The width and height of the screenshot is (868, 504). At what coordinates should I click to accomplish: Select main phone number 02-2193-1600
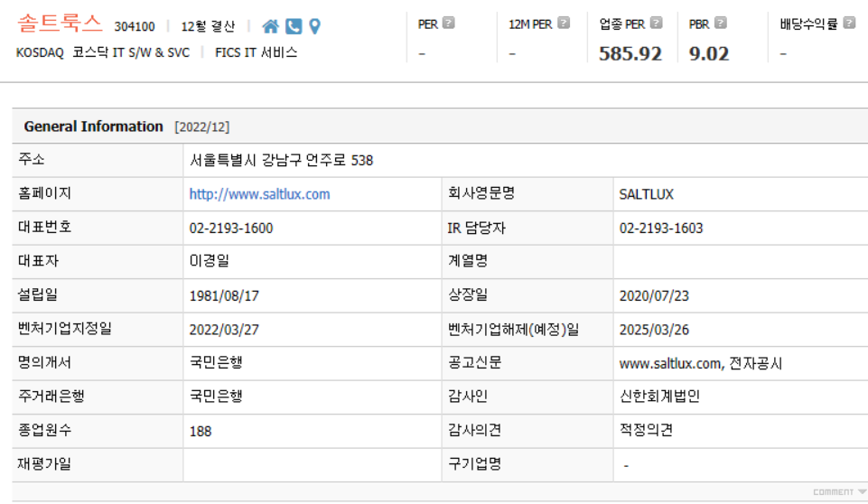pyautogui.click(x=231, y=229)
